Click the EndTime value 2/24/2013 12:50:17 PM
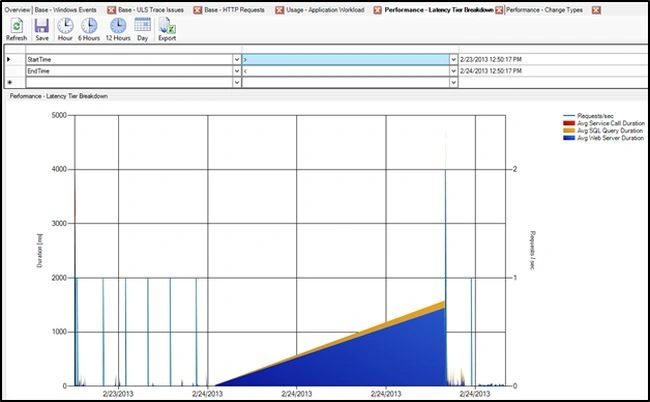This screenshot has height=402, width=650. 491,71
